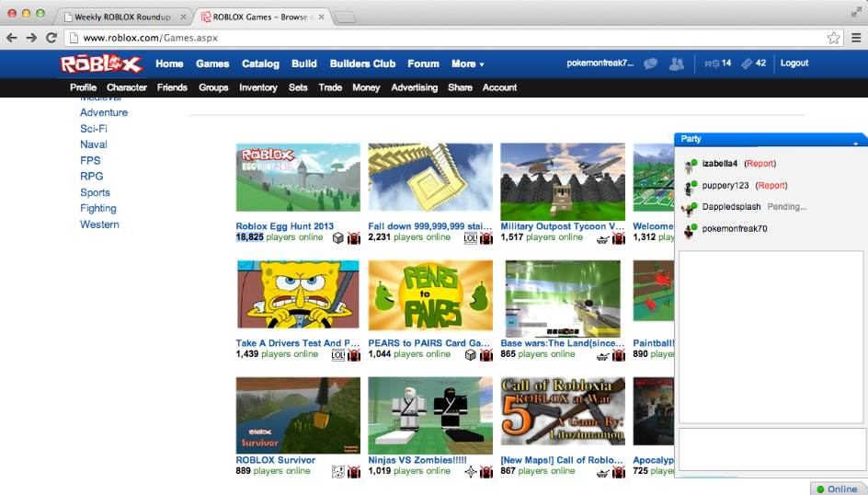Open Call of Robloxia 5 thumbnail
868x495 pixels.
[x=563, y=411]
